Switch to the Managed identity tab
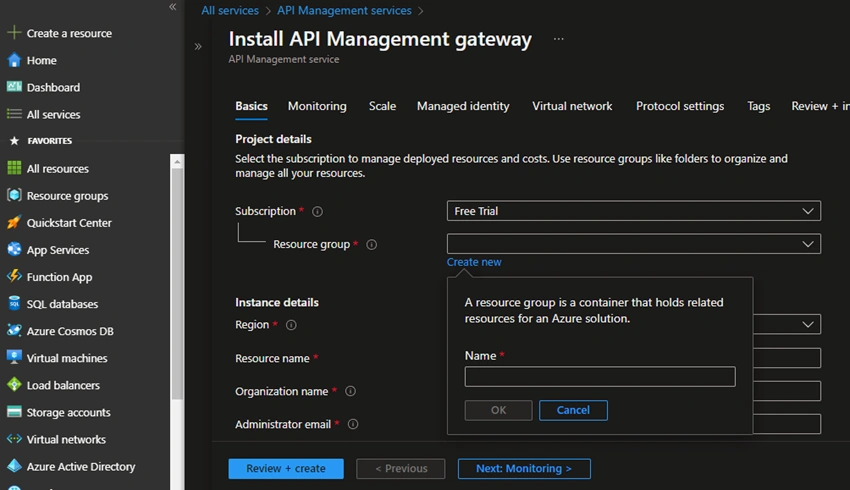The height and width of the screenshot is (490, 850). point(463,106)
